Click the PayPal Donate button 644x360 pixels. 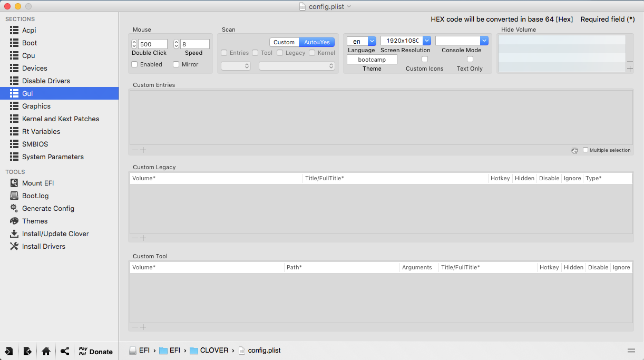pos(95,351)
